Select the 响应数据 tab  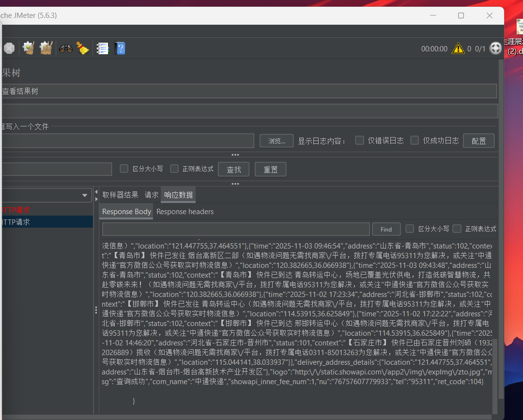click(x=178, y=195)
